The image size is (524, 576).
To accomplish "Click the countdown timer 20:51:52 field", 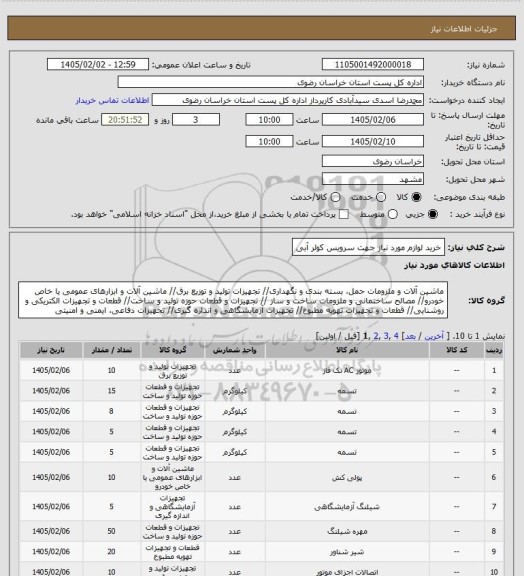I will tap(125, 120).
